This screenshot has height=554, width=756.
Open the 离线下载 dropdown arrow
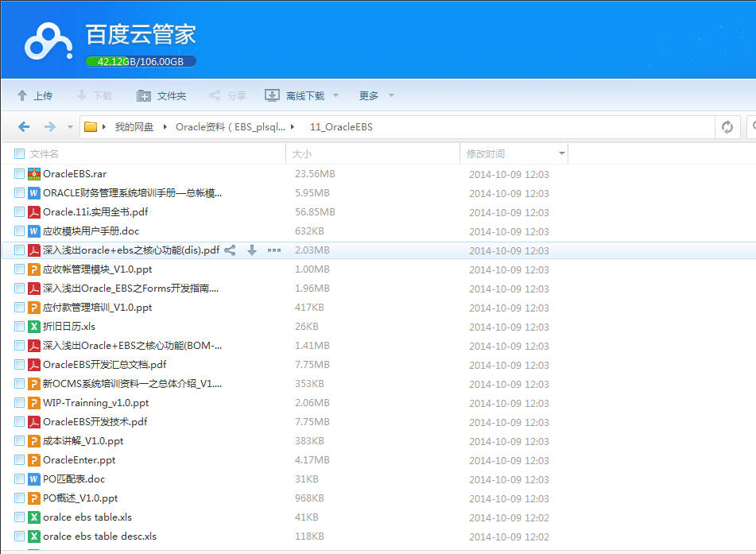pos(335,95)
